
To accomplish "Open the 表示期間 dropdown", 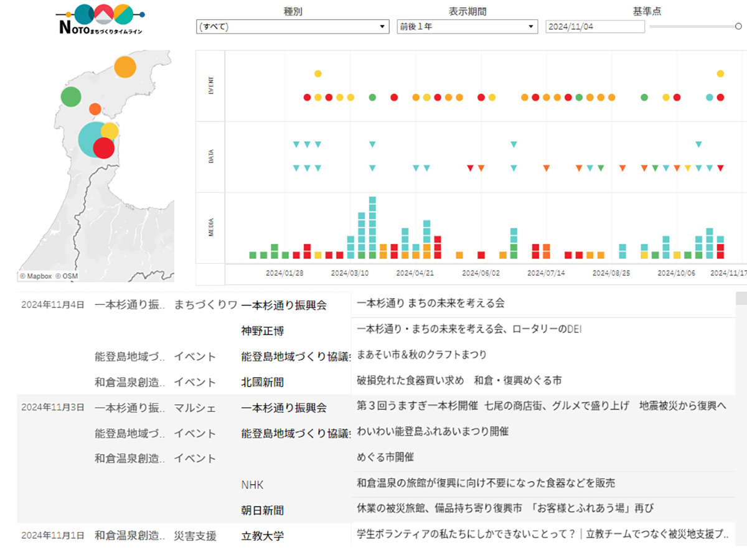I will pos(467,27).
